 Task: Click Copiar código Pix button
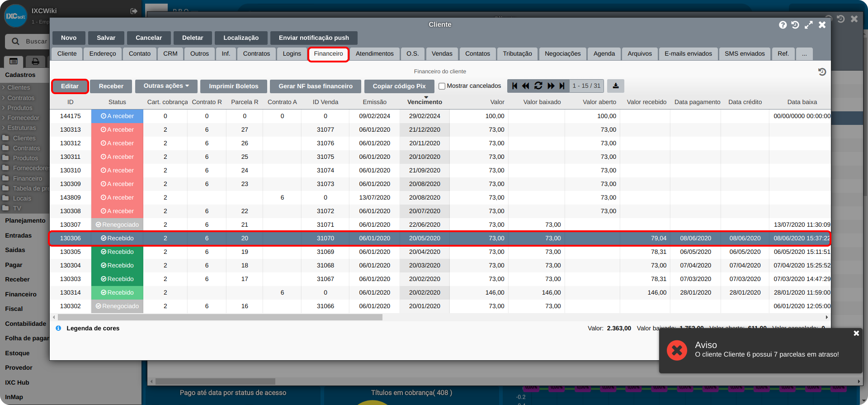399,86
